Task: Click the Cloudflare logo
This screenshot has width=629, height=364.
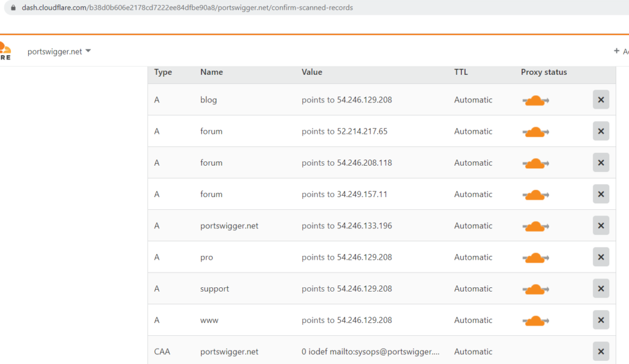Action: coord(6,49)
